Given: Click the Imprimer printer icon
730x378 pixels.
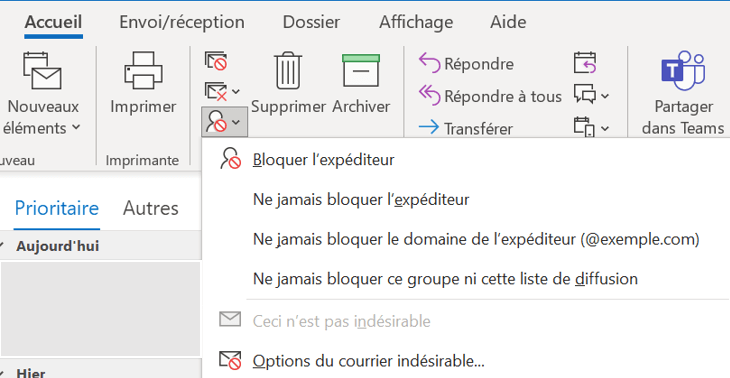Looking at the screenshot, I should [x=143, y=71].
